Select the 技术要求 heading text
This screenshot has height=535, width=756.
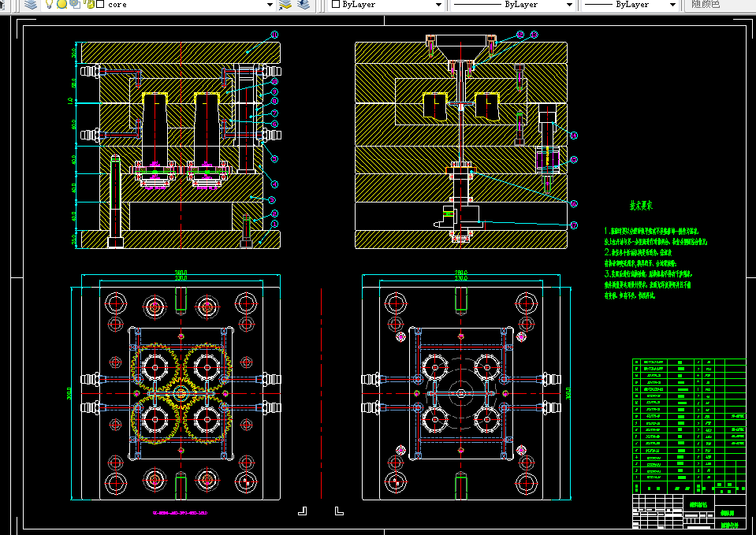pyautogui.click(x=639, y=206)
